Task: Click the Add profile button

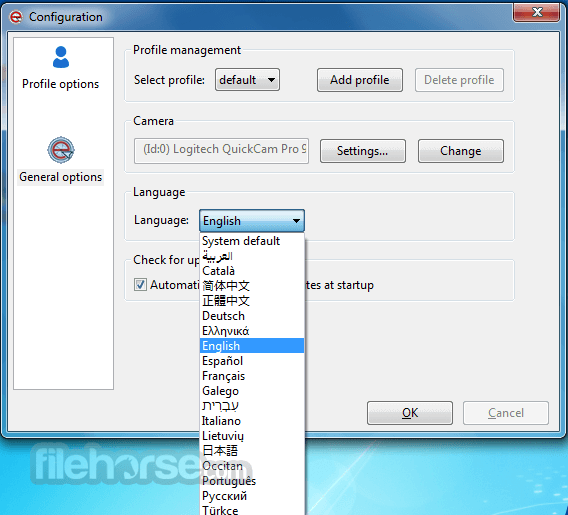Action: pos(360,80)
